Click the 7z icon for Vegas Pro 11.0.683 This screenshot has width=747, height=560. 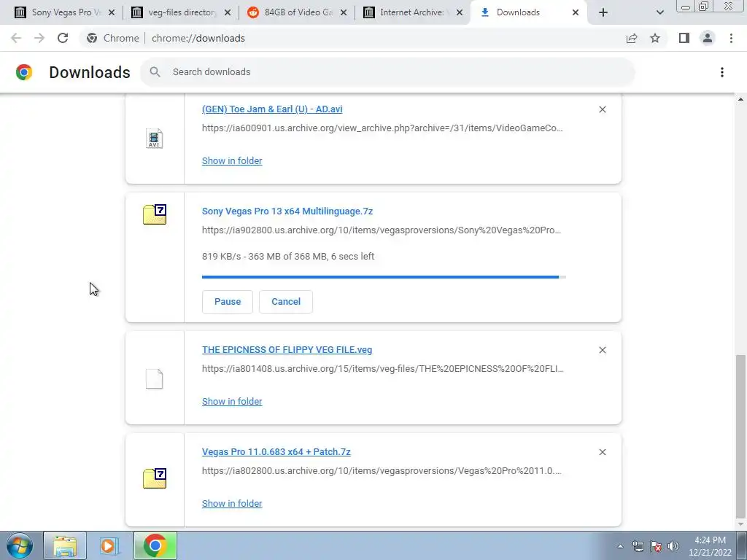(x=155, y=478)
